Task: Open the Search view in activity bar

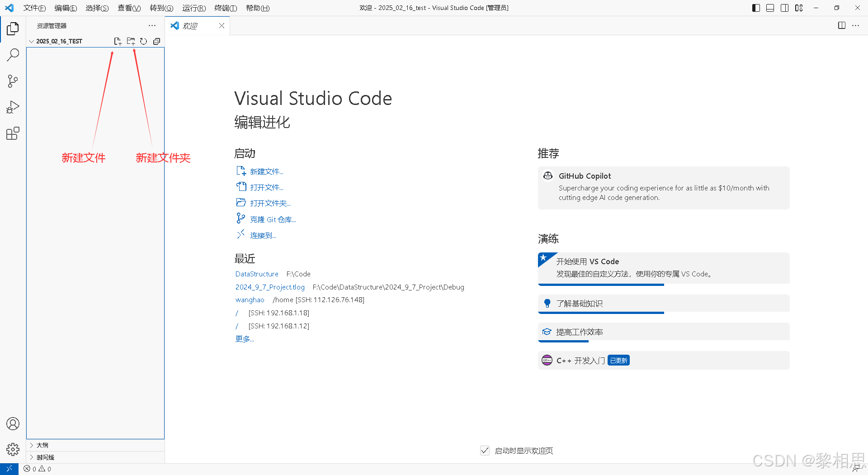Action: pos(13,55)
